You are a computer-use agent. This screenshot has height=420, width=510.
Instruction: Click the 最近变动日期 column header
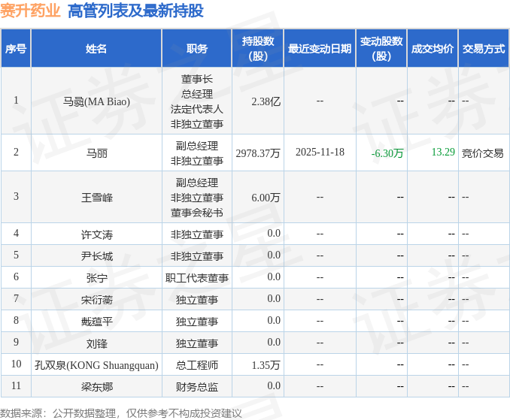tap(320, 48)
